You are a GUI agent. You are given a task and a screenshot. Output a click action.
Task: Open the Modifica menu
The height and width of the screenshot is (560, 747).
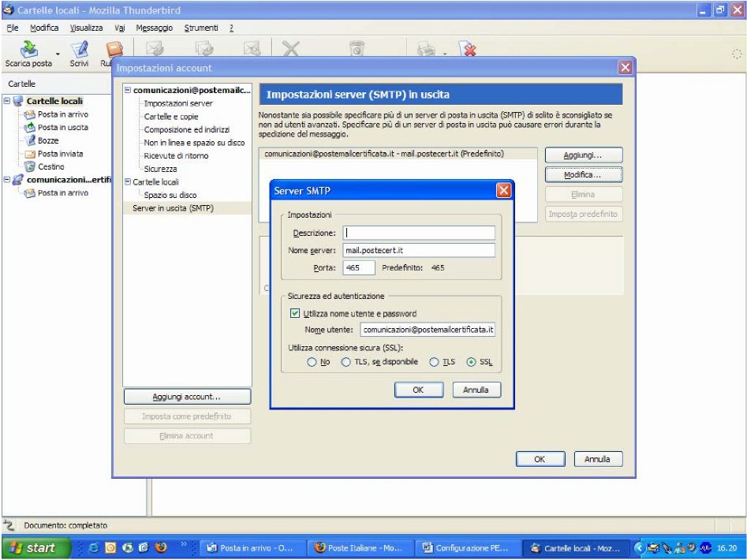tap(44, 28)
